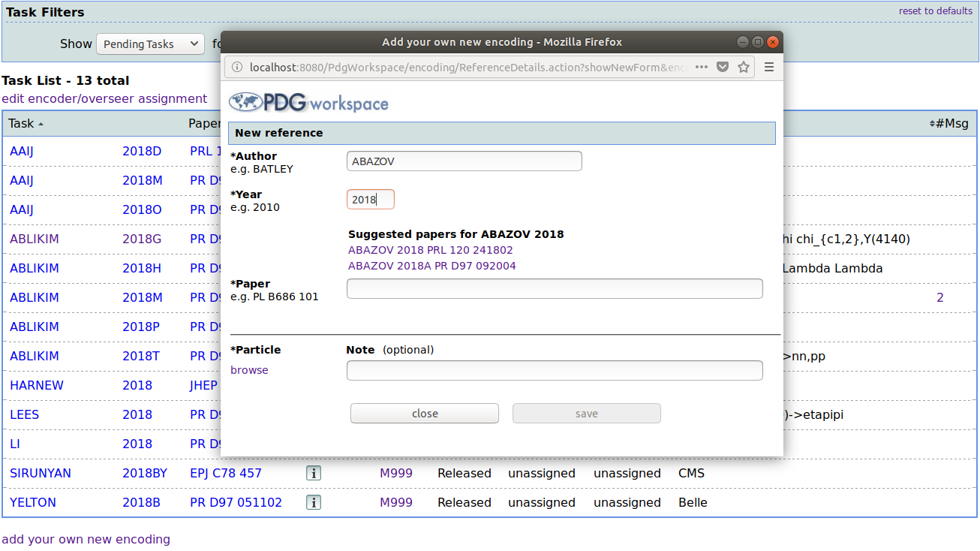Click the PDG workspace logo

pyautogui.click(x=308, y=102)
